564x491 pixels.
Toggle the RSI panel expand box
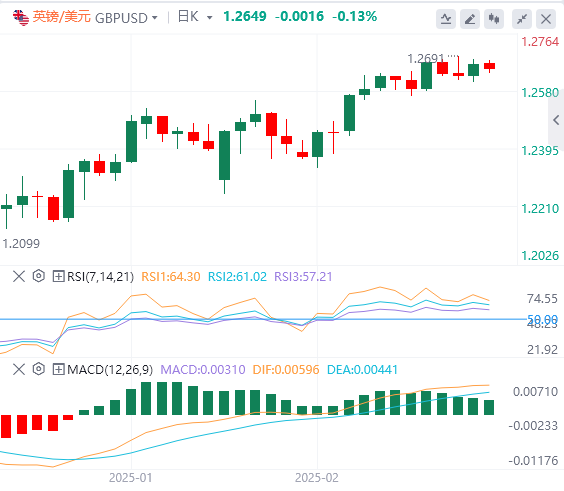pos(58,276)
